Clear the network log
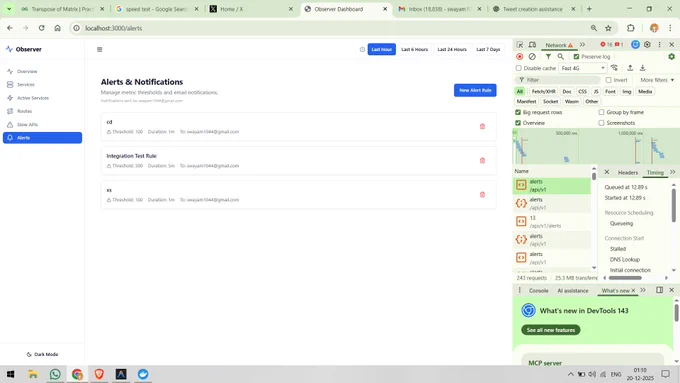The image size is (680, 383). pyautogui.click(x=532, y=56)
